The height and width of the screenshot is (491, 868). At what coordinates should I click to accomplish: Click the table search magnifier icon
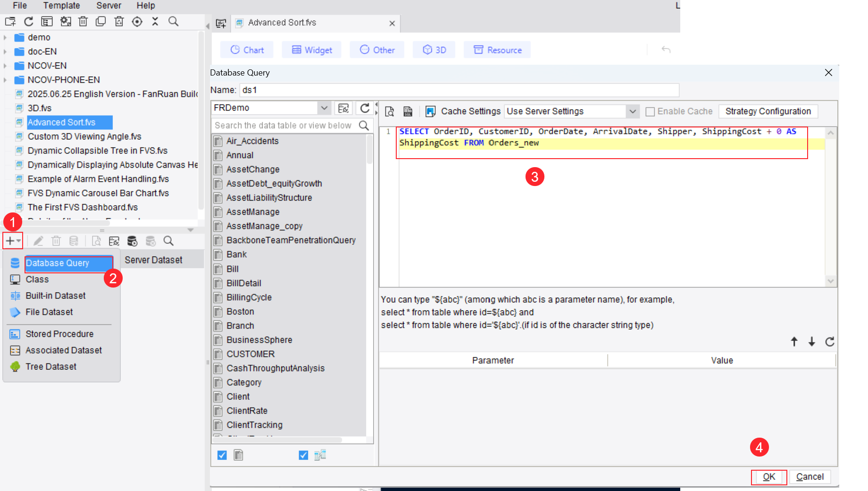(x=364, y=126)
